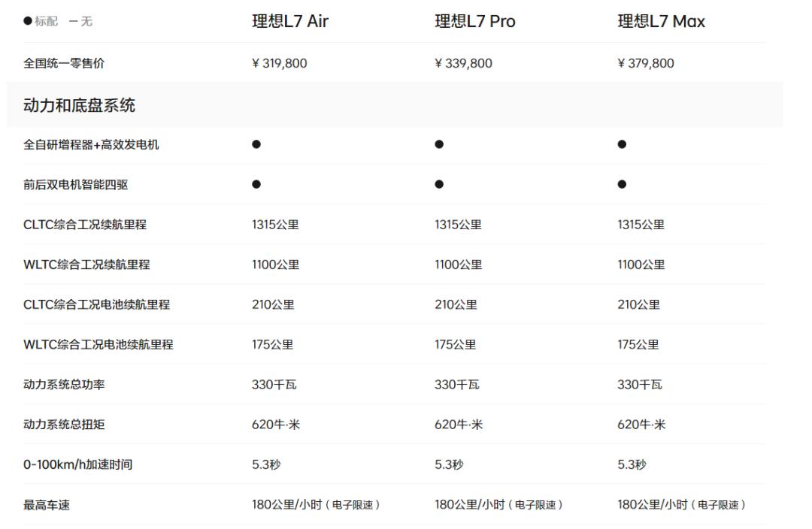Click the 动力系统总扭矩 row label
The width and height of the screenshot is (812, 529).
[64, 425]
